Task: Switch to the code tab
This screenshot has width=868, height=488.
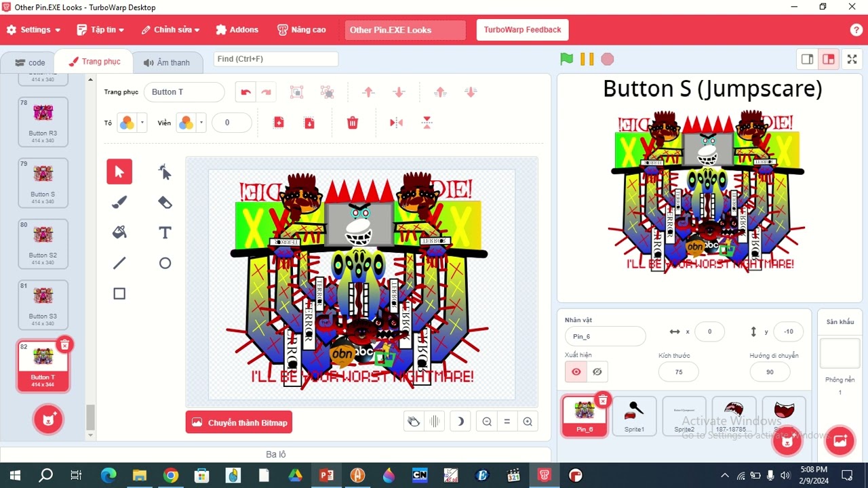Action: [x=30, y=62]
